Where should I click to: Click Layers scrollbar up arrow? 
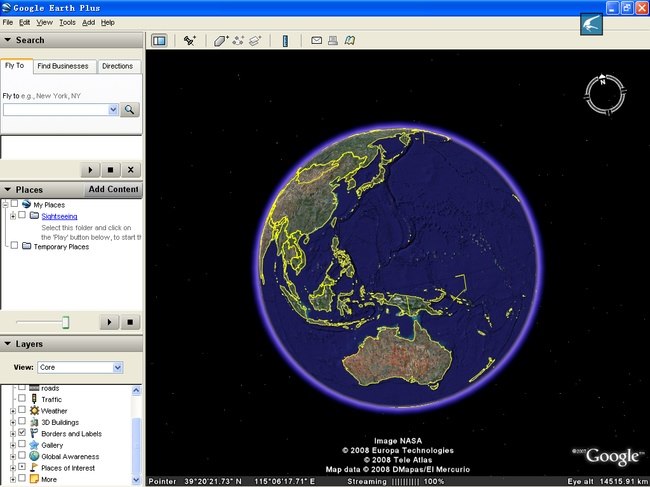(x=136, y=390)
